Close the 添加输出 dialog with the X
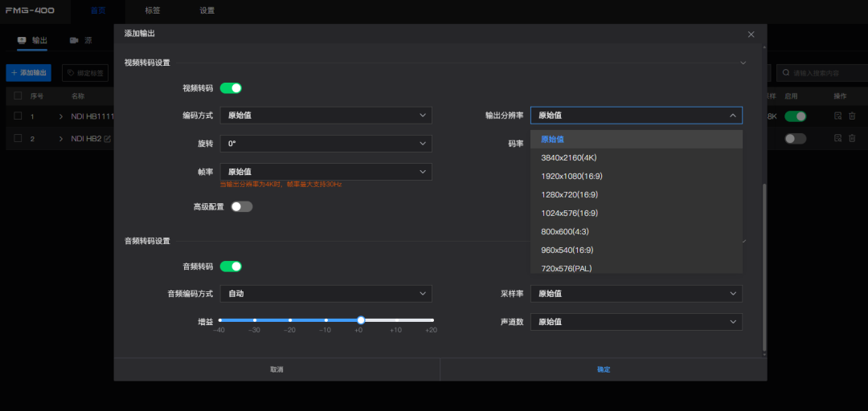The image size is (868, 411). [x=751, y=35]
